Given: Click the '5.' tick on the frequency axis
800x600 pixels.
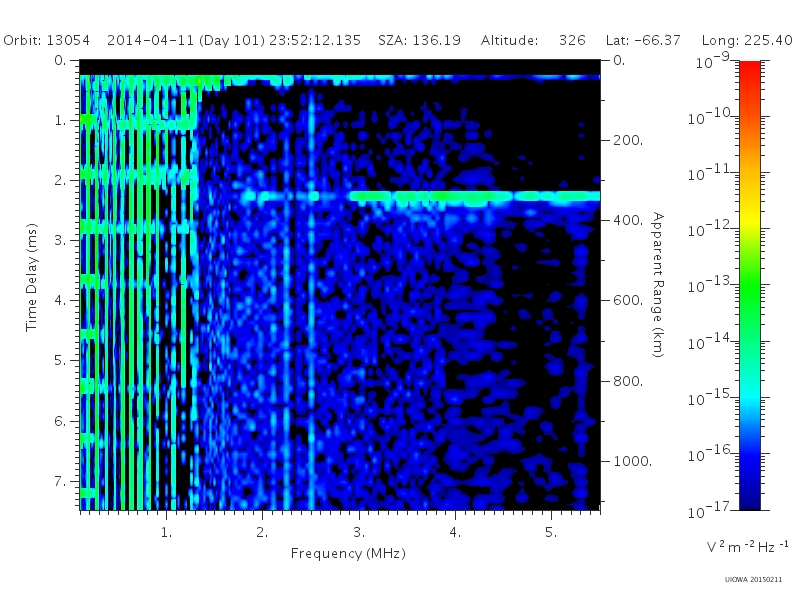Looking at the screenshot, I should 551,533.
